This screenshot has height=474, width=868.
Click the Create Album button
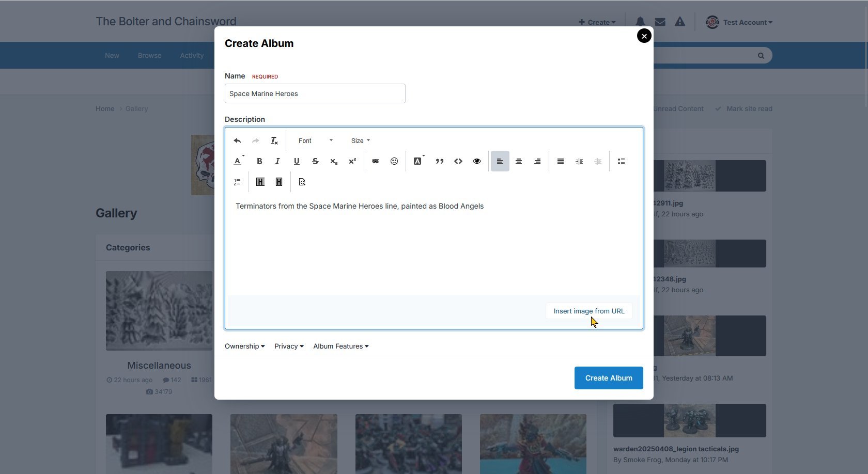click(x=609, y=378)
